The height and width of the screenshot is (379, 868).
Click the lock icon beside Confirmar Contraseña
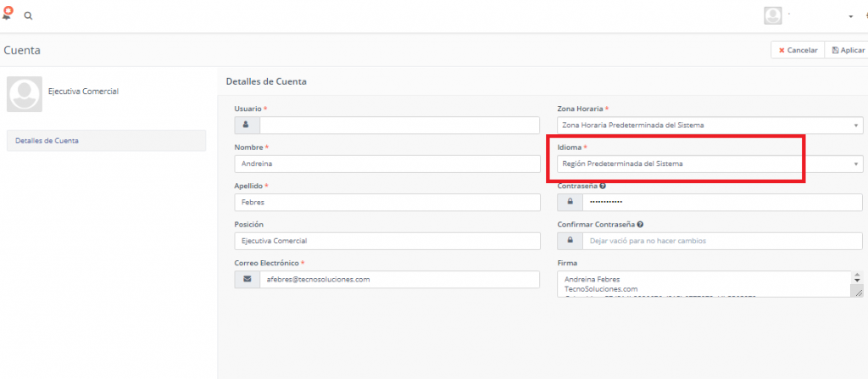[570, 241]
